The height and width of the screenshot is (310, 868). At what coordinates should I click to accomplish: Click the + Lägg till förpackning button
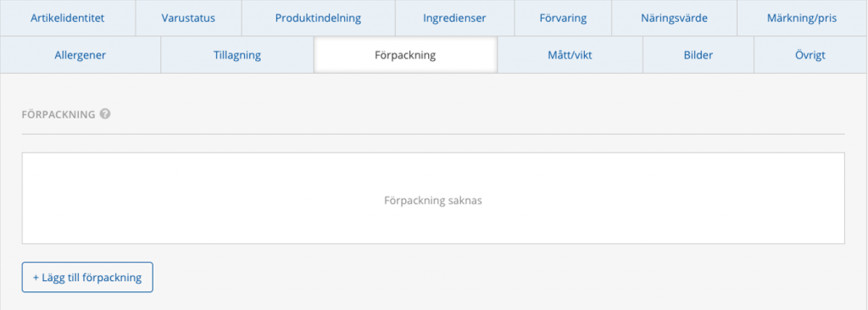coord(87,277)
